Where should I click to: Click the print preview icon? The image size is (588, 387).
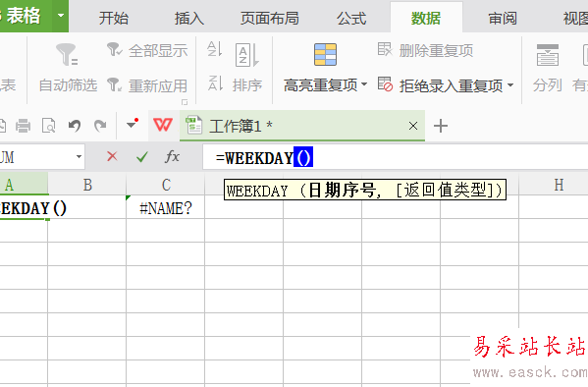click(49, 126)
